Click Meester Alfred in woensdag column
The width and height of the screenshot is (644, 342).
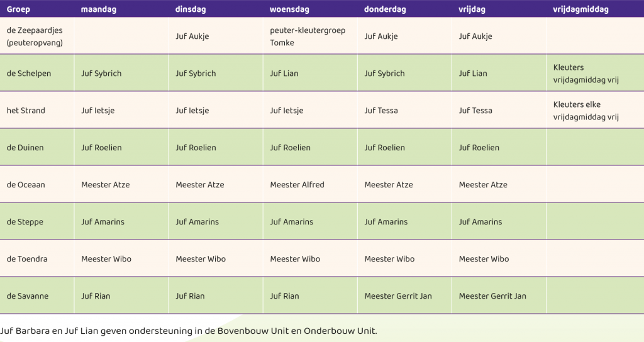[297, 185]
